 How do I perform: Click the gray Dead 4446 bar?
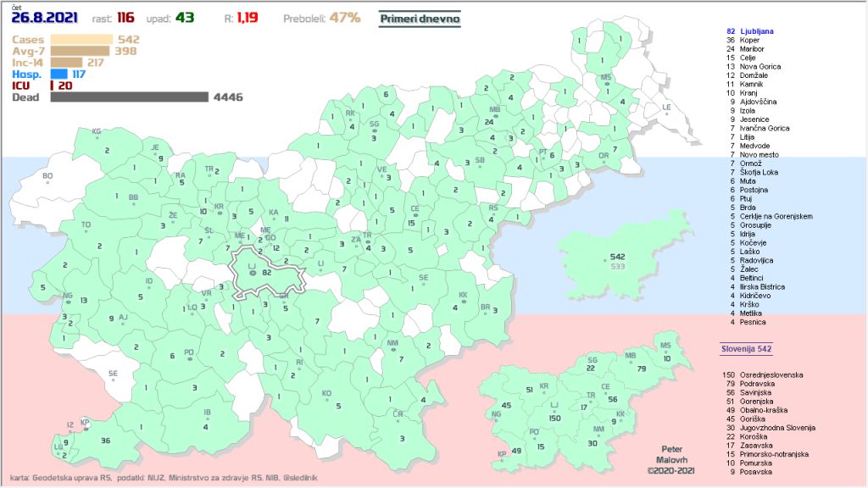[129, 97]
